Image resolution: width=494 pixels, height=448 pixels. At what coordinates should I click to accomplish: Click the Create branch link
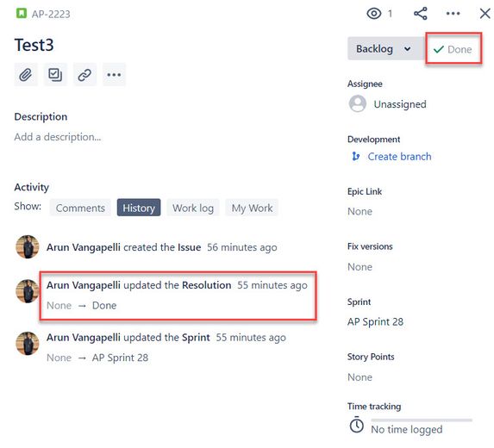click(399, 157)
